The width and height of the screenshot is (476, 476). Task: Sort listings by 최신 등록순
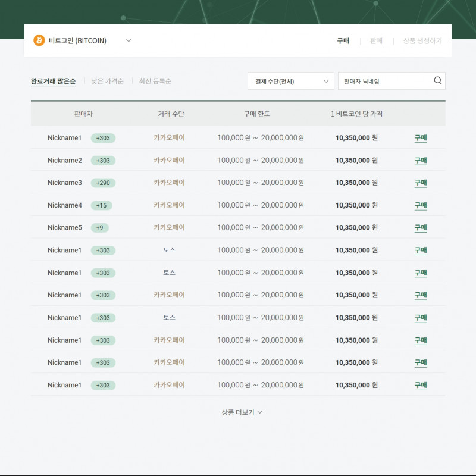155,82
